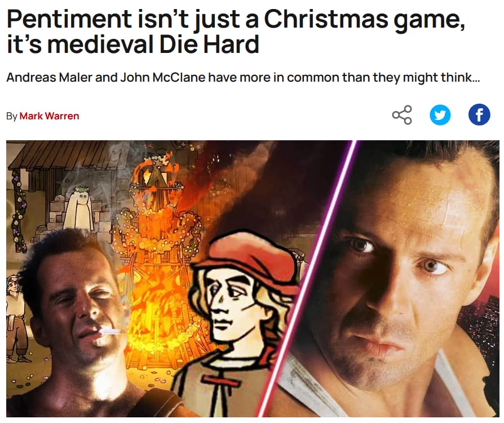Viewport: 504px width, 423px height.
Task: Click the "By" byline label
Action: point(12,116)
